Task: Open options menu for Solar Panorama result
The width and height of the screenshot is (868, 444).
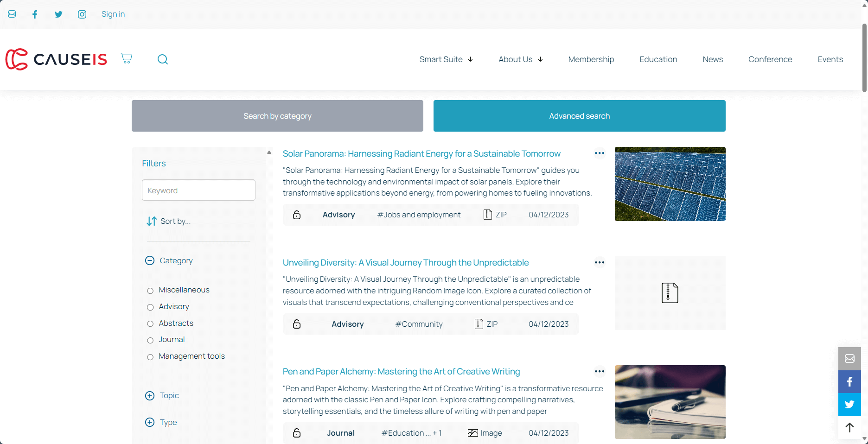Action: tap(600, 153)
